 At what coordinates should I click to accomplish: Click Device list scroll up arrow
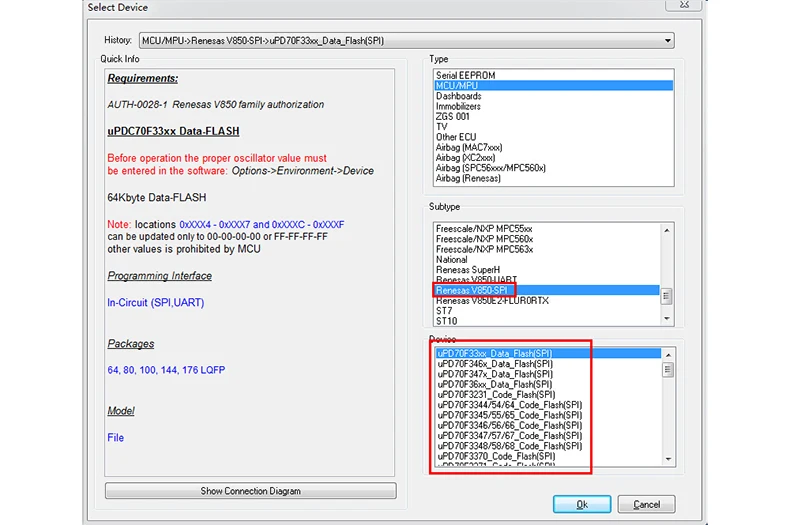pyautogui.click(x=668, y=355)
